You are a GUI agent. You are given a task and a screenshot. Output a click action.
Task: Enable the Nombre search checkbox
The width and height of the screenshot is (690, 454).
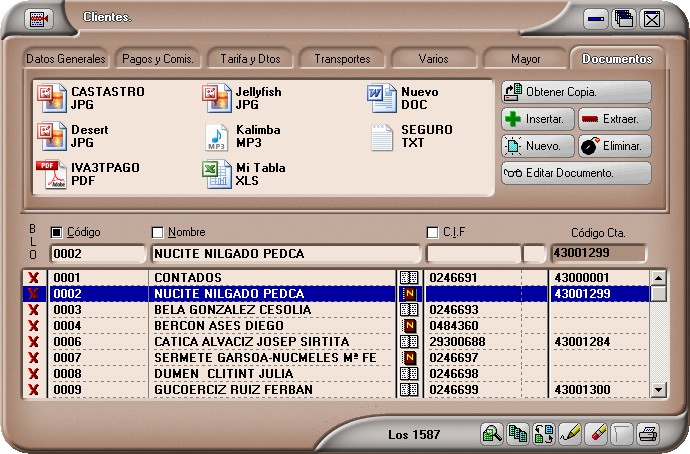[158, 233]
